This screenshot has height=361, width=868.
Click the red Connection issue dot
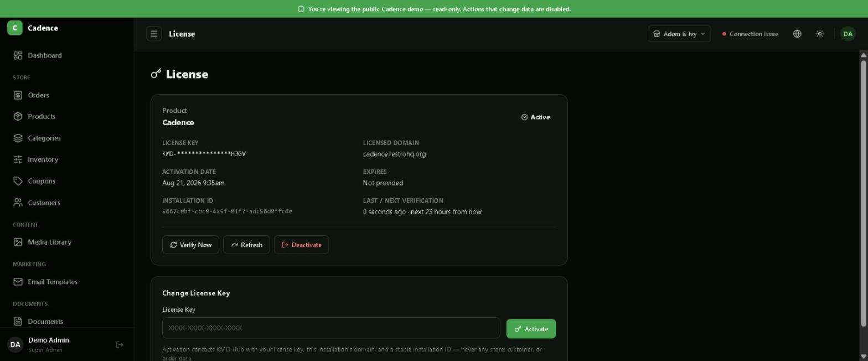coord(724,34)
